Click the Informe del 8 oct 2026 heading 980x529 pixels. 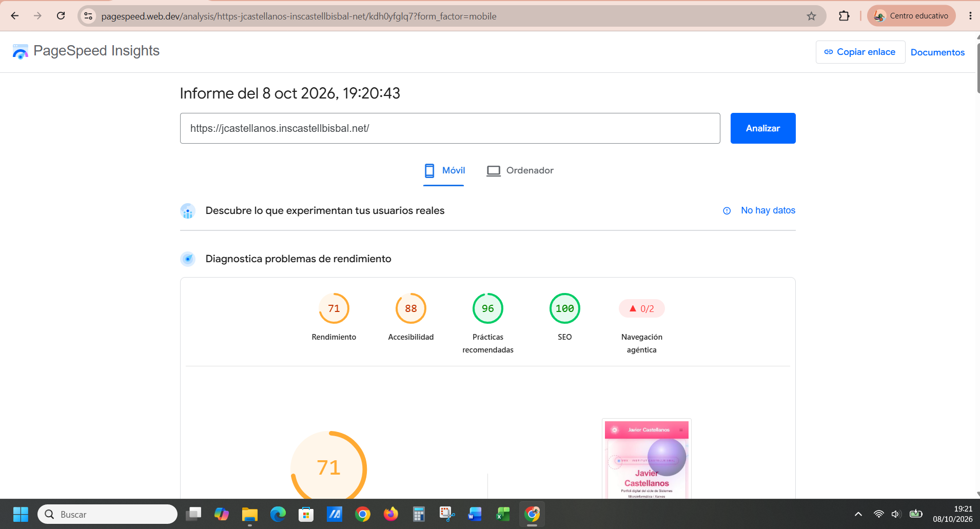click(290, 93)
